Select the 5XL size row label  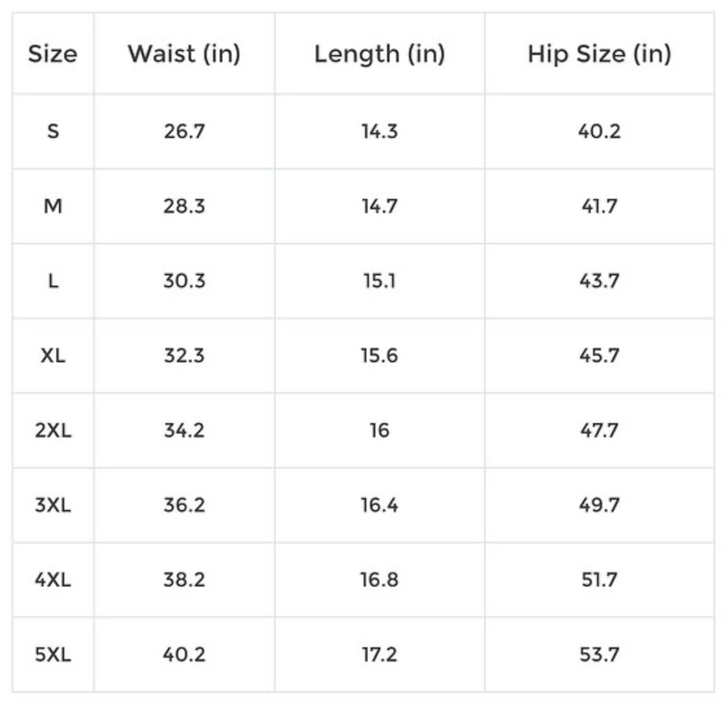point(53,655)
